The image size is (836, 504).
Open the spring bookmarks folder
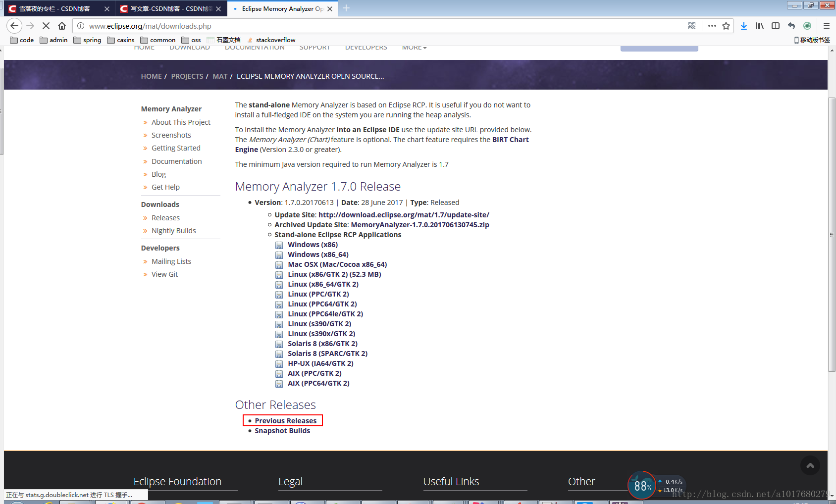coord(87,40)
